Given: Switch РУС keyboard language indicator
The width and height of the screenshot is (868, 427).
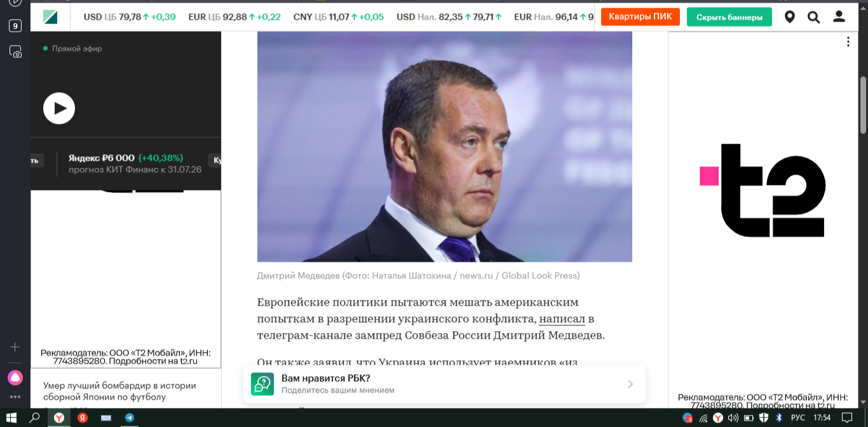Looking at the screenshot, I should click(x=798, y=417).
